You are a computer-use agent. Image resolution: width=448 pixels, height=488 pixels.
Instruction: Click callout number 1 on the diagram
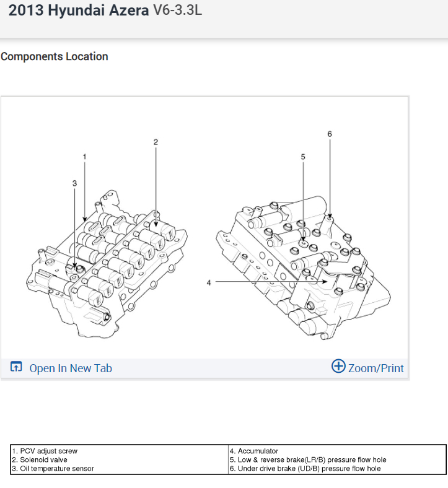[x=84, y=157]
